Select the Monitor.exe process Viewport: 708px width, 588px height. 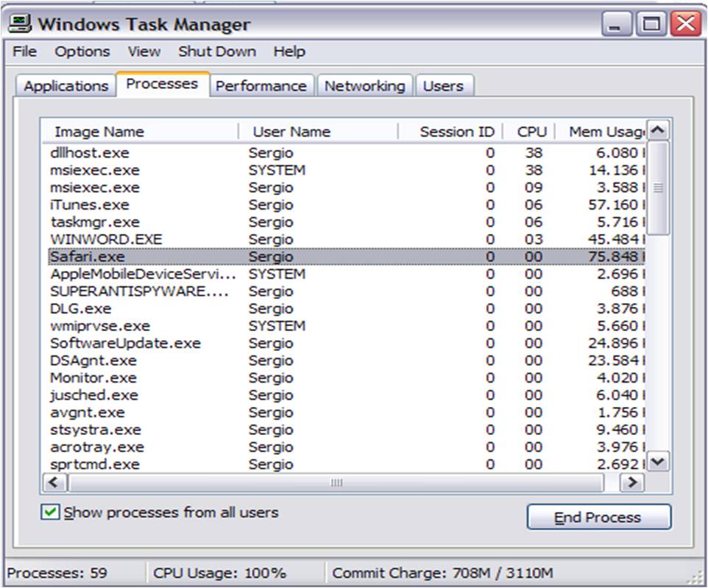click(x=347, y=378)
